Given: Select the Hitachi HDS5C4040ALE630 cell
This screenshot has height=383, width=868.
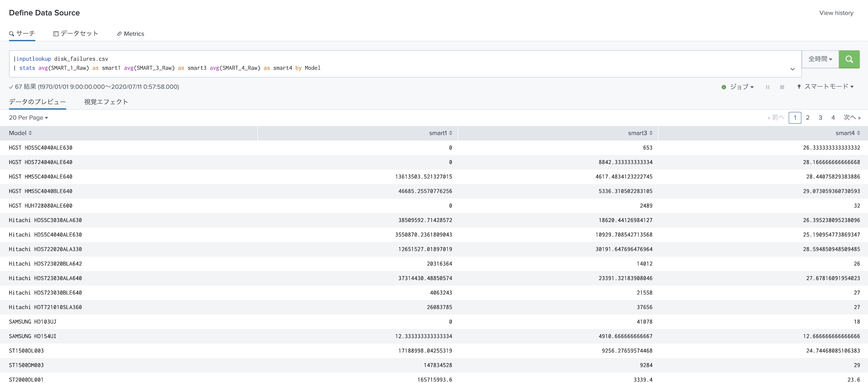Looking at the screenshot, I should pyautogui.click(x=45, y=235).
